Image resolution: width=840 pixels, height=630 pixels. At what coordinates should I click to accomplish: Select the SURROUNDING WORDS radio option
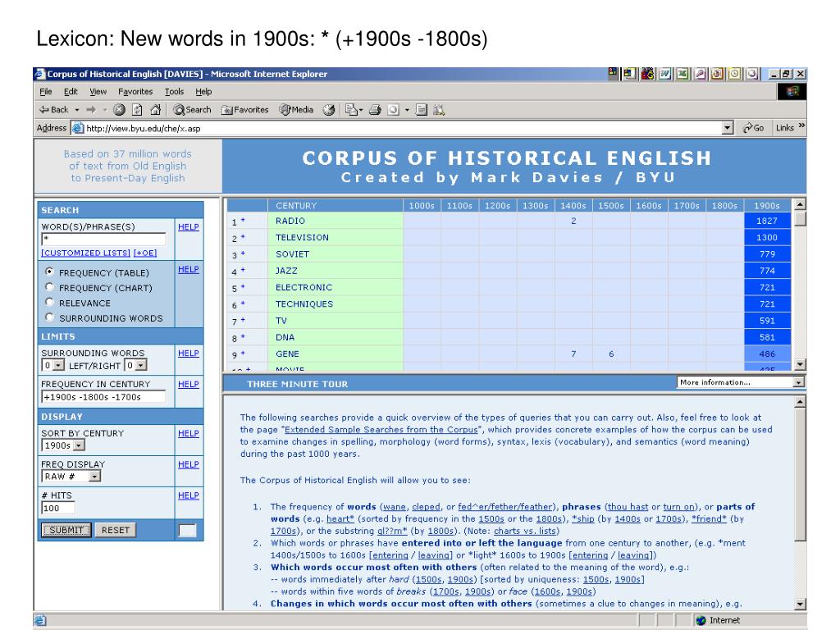pyautogui.click(x=50, y=317)
